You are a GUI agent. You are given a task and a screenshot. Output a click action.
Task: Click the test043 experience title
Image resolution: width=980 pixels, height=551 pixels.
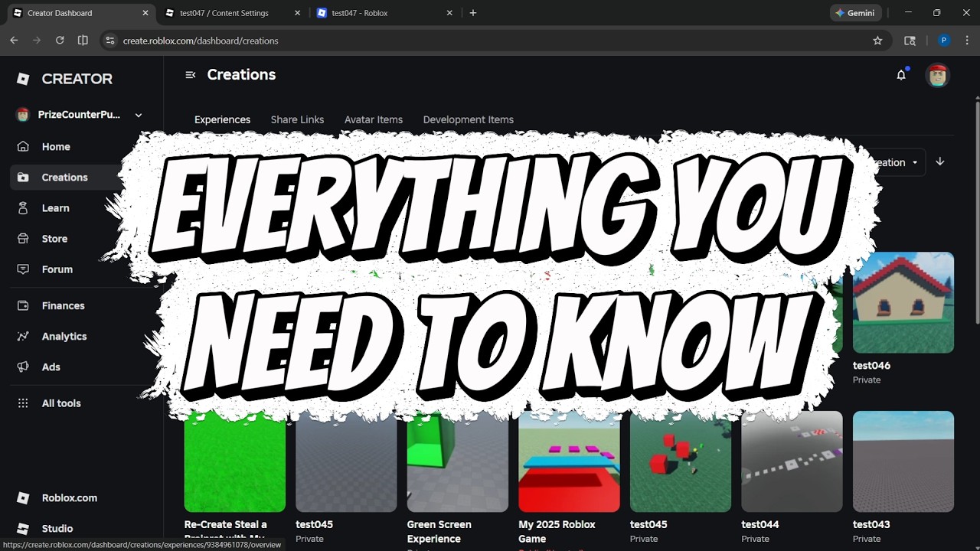(871, 524)
